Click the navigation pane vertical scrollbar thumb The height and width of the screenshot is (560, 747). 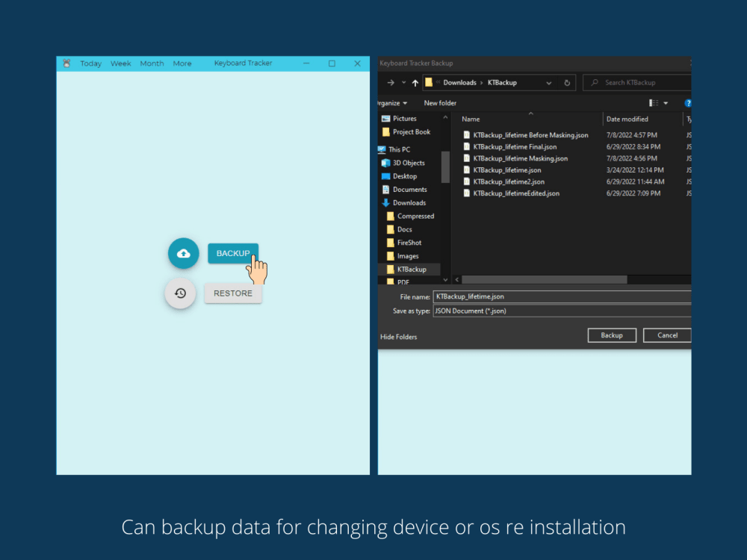tap(445, 167)
